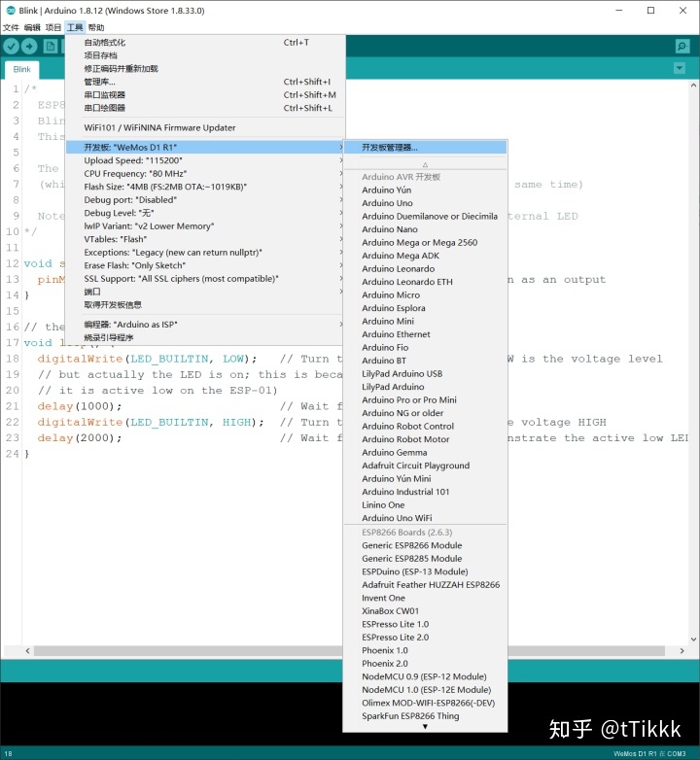
Task: Select ESPDuino (ESP-13 Module) board
Action: (425, 571)
